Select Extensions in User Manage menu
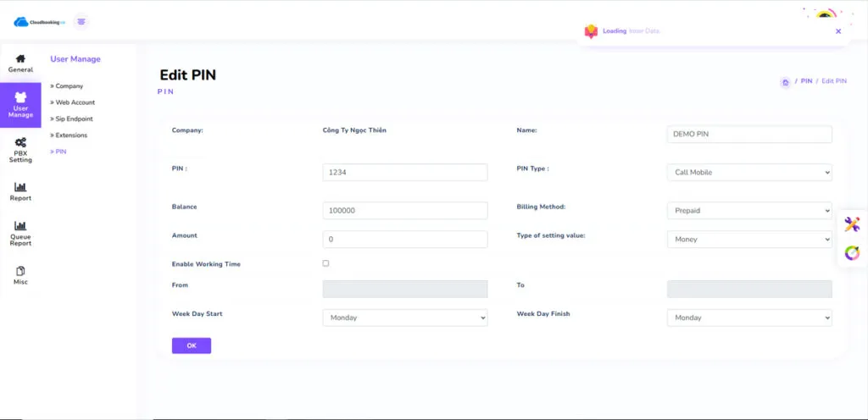The height and width of the screenshot is (420, 868). click(71, 135)
